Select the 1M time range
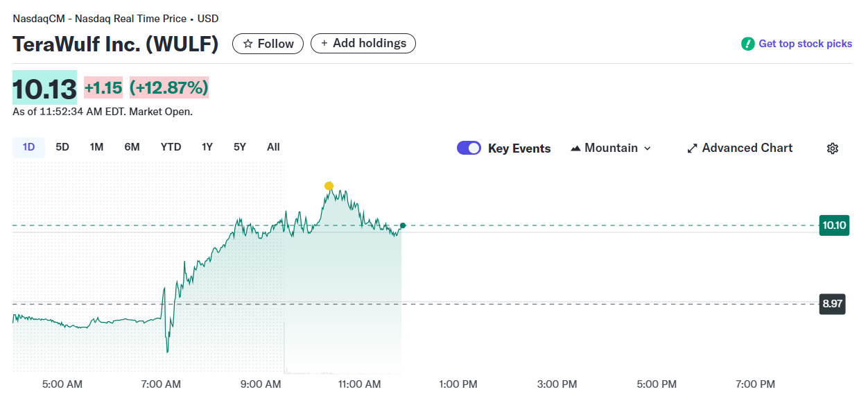 (x=96, y=147)
